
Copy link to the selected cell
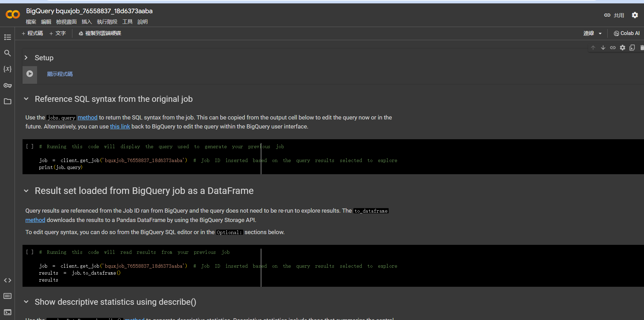click(x=613, y=48)
